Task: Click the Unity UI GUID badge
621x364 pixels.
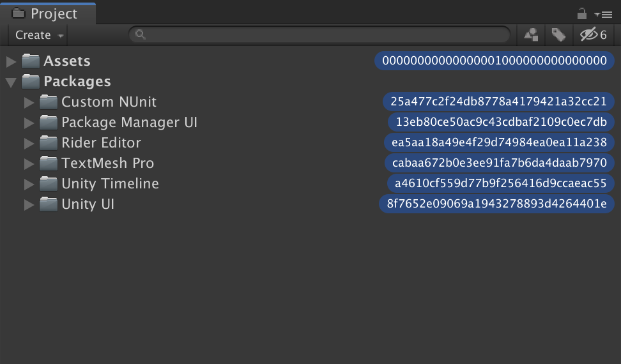Action: (x=496, y=204)
